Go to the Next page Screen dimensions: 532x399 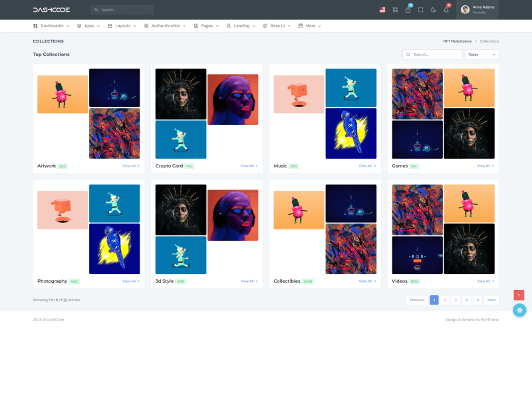point(491,300)
